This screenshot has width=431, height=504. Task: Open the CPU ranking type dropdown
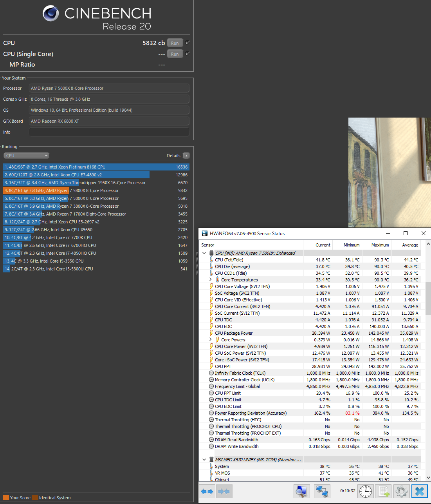pos(26,156)
